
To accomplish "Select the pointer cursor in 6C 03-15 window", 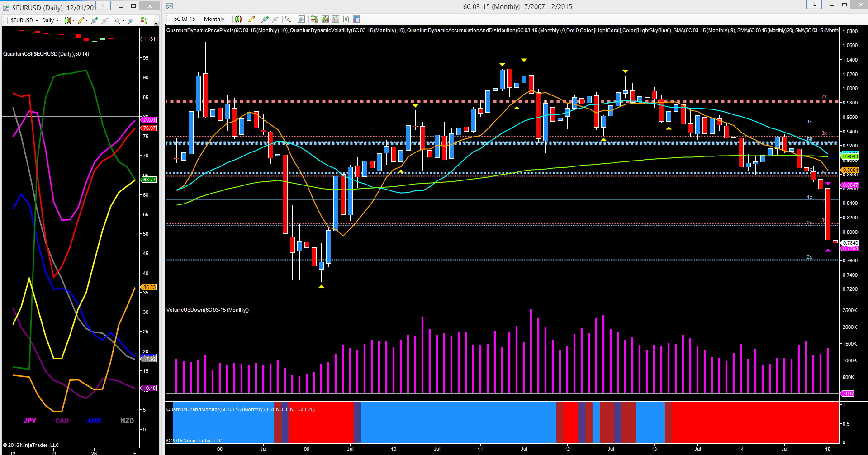I will [288, 19].
